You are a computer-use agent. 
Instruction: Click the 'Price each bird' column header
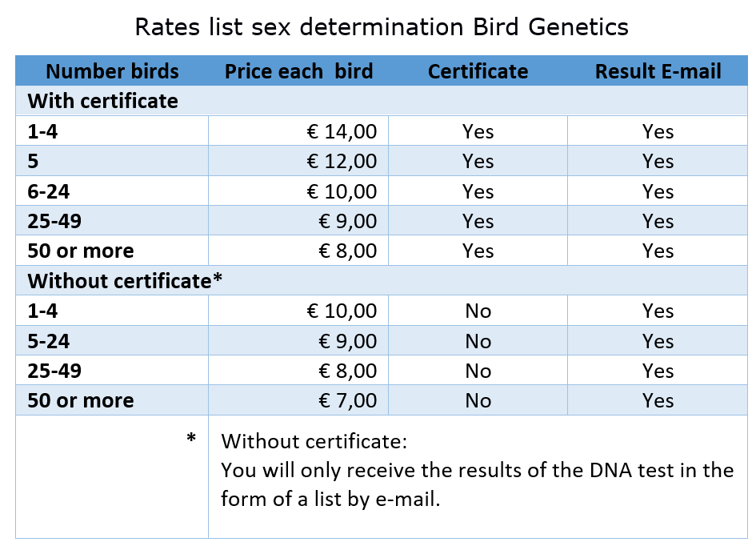click(298, 71)
